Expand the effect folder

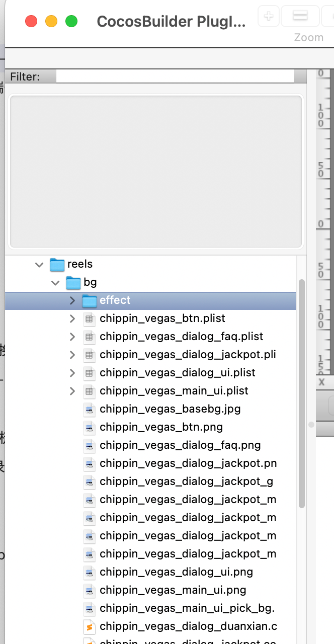72,300
